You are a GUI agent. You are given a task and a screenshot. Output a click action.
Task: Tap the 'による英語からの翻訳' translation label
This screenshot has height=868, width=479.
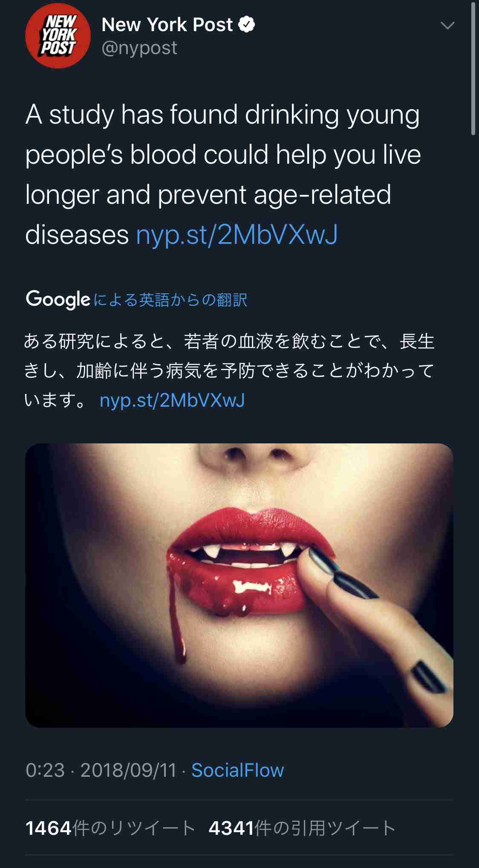(x=170, y=300)
